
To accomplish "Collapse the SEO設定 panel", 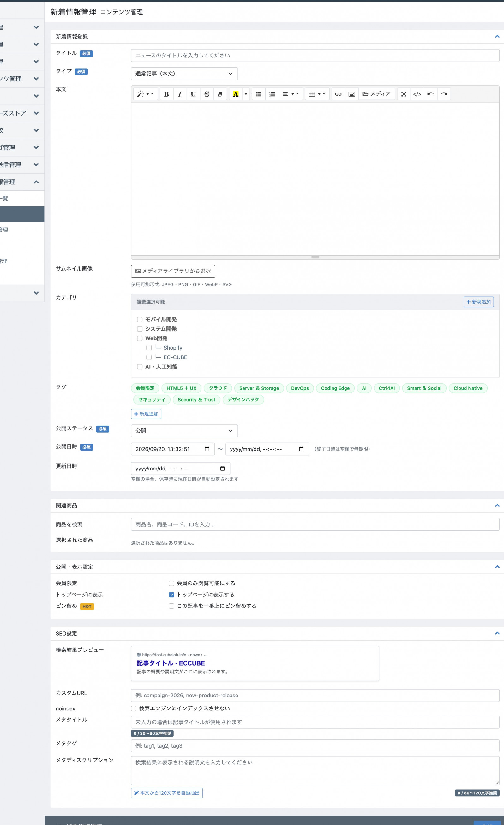I will pos(497,633).
